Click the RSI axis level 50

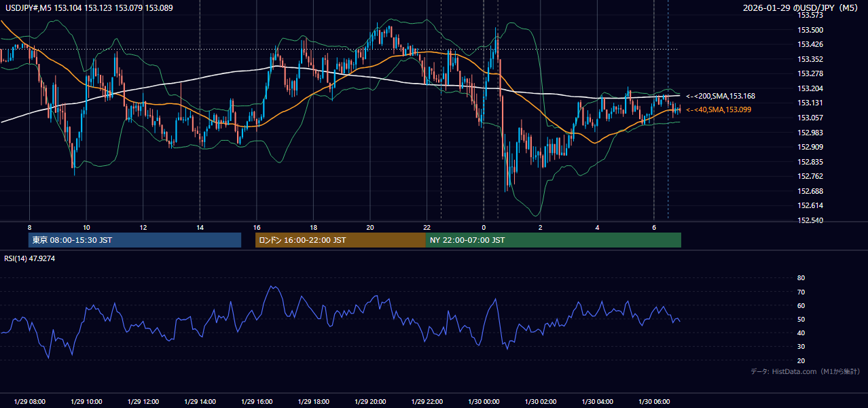(x=801, y=319)
